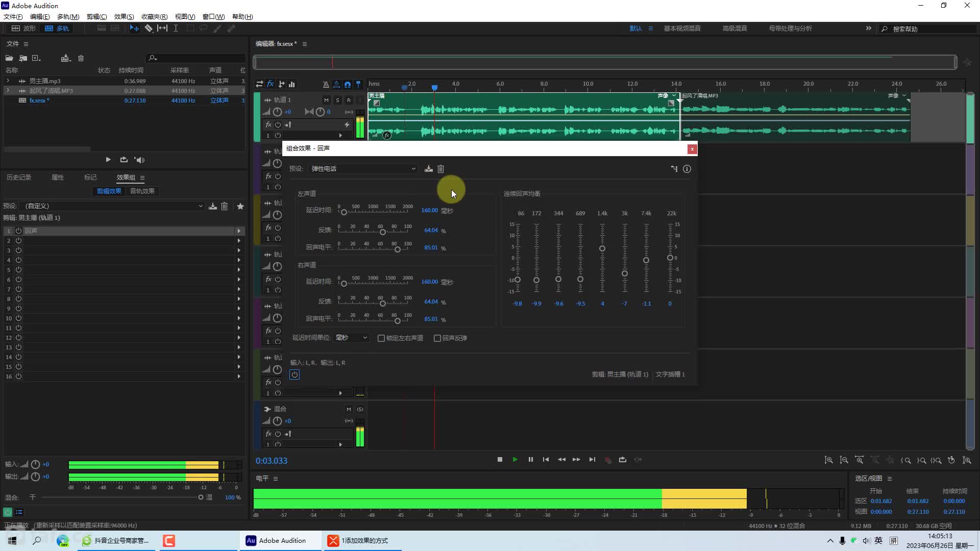This screenshot has width=980, height=551.
Task: Select 母带处理与分析 workspace
Action: 790,29
